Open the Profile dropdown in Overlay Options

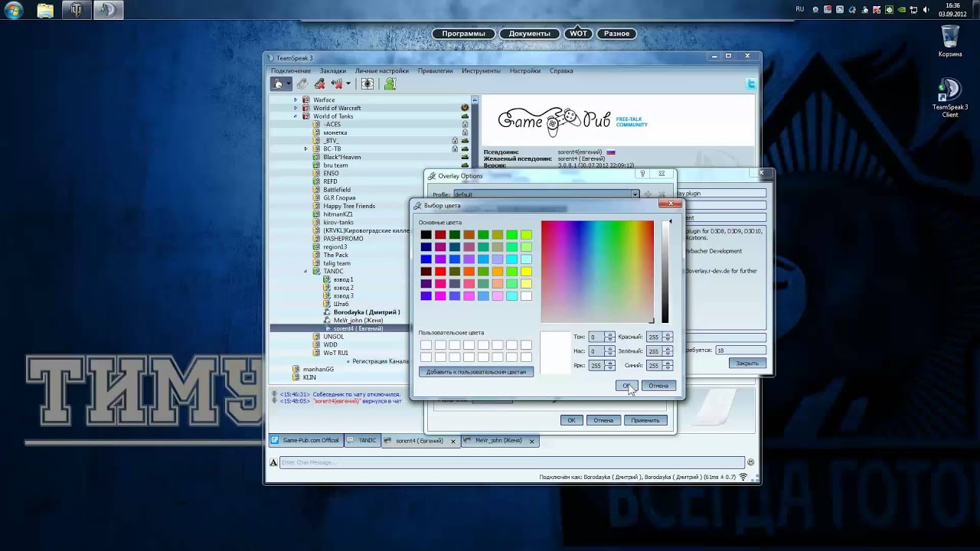pyautogui.click(x=635, y=194)
